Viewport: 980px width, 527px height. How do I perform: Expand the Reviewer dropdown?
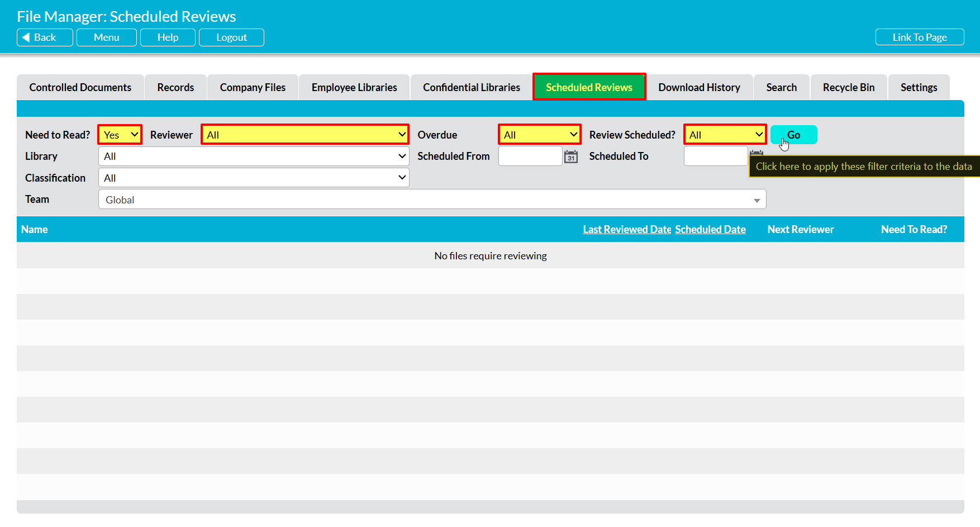pos(305,135)
